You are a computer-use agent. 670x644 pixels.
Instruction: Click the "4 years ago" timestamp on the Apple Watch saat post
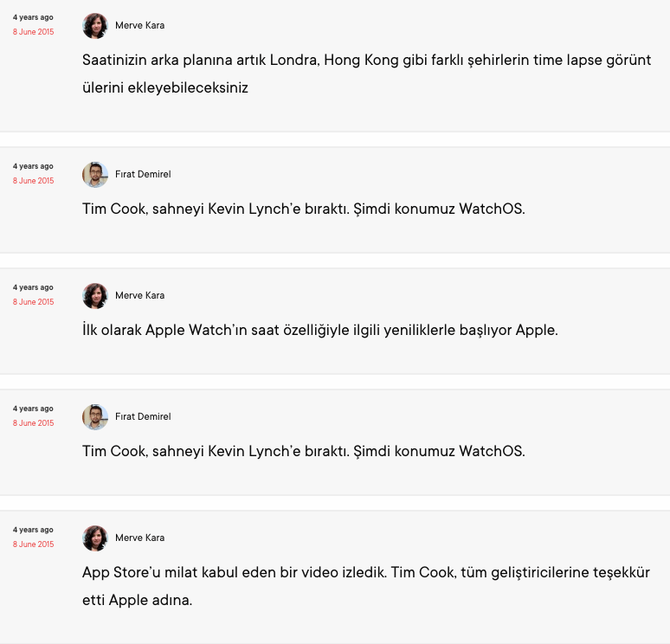(33, 287)
